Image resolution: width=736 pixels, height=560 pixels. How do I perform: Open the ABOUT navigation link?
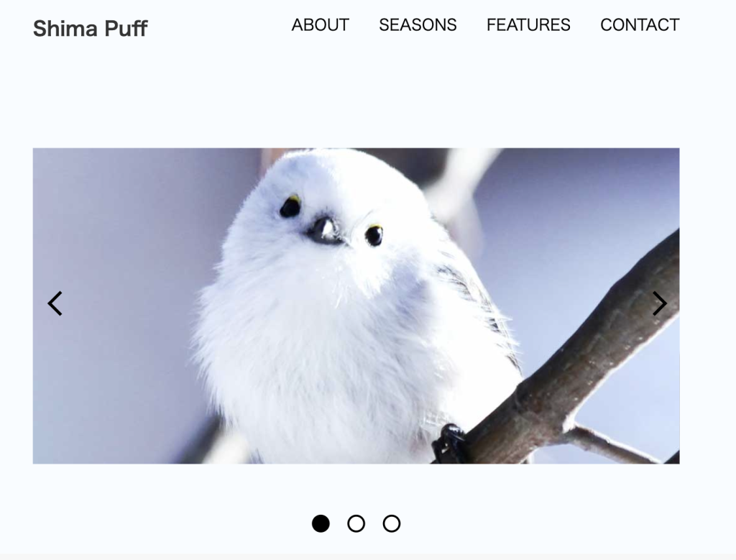(x=320, y=25)
